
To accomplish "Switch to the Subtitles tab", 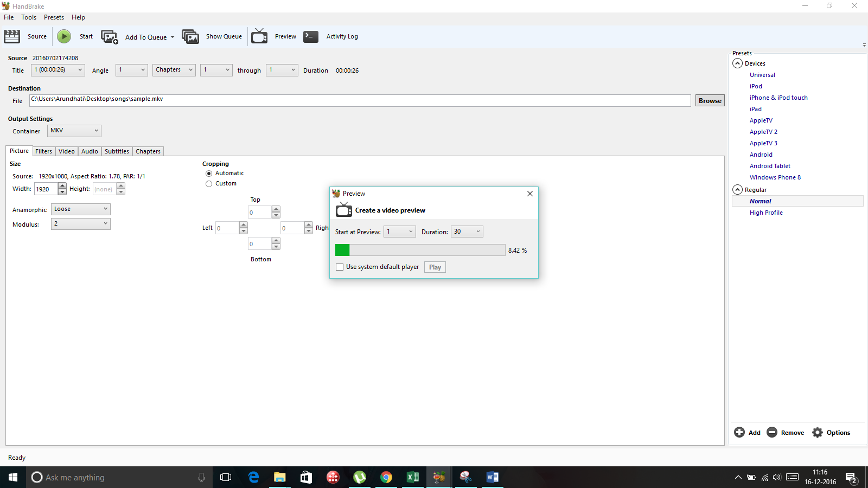I will pos(117,151).
